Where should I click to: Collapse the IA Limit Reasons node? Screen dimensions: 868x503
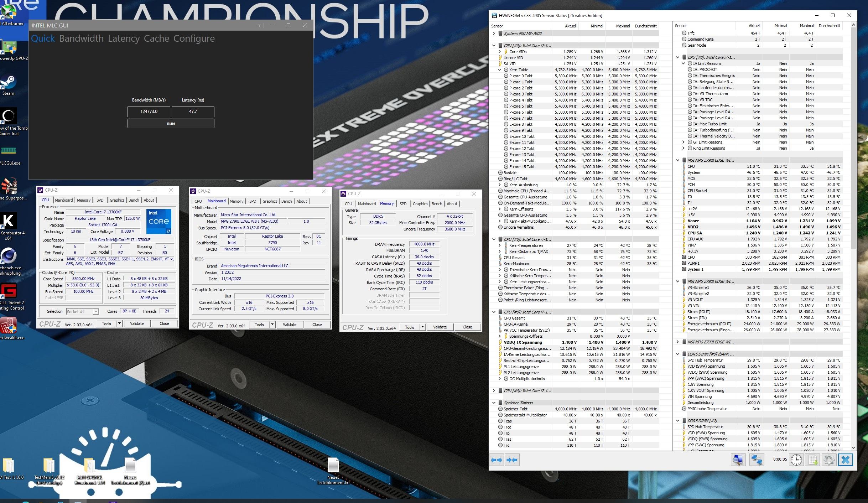pyautogui.click(x=684, y=63)
